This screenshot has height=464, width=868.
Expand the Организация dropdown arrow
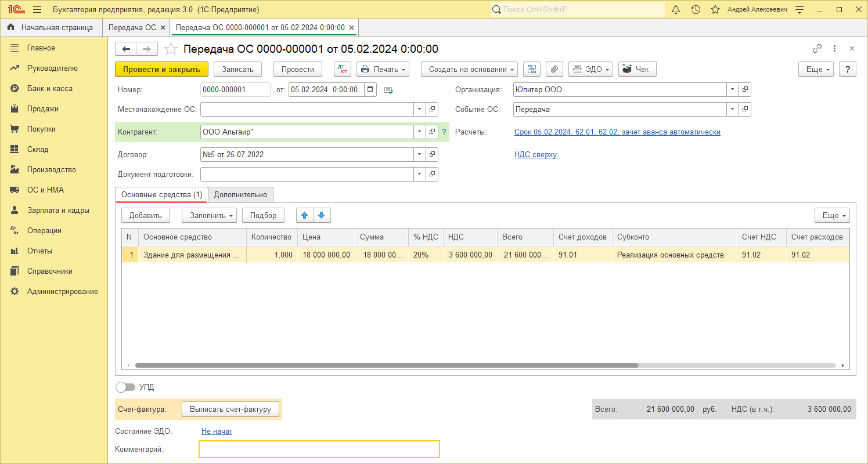[x=733, y=90]
